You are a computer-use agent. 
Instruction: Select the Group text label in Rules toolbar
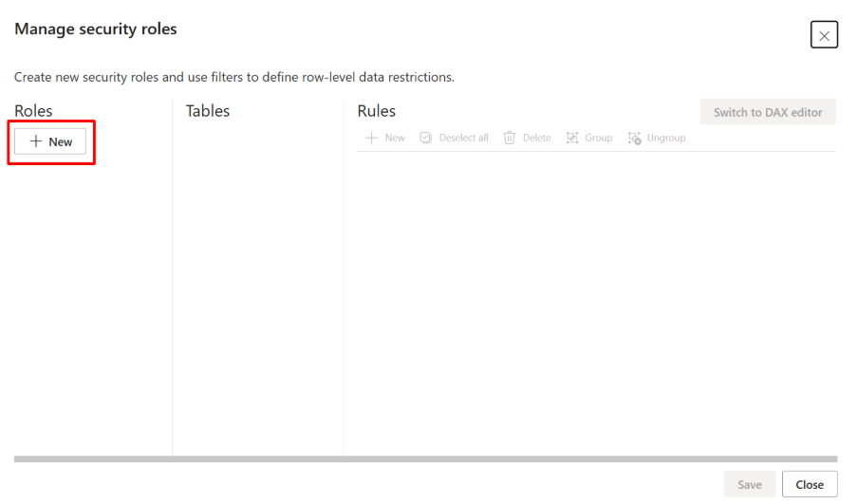[598, 138]
